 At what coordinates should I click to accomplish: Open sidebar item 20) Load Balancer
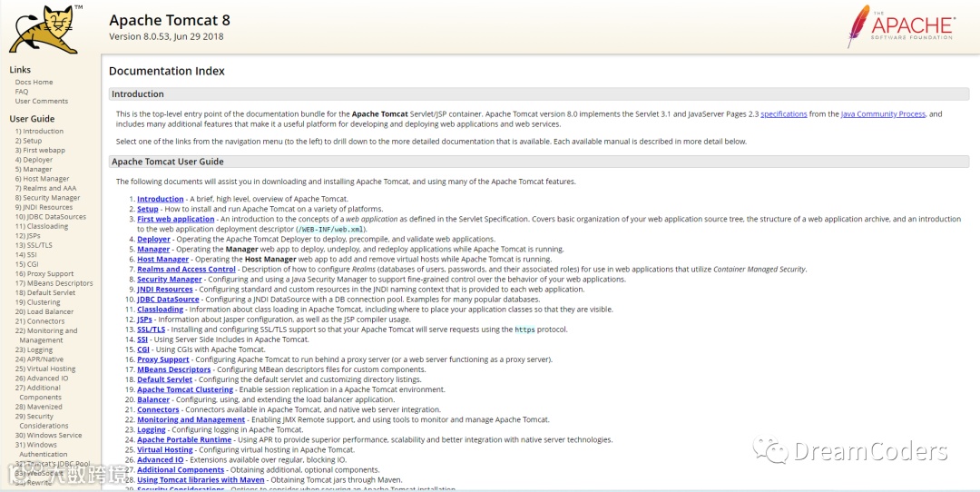click(44, 311)
